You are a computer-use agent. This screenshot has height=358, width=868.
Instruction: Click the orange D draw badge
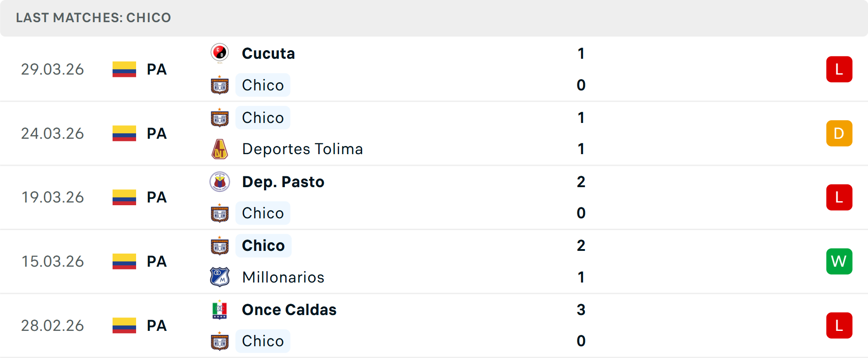[x=839, y=133]
